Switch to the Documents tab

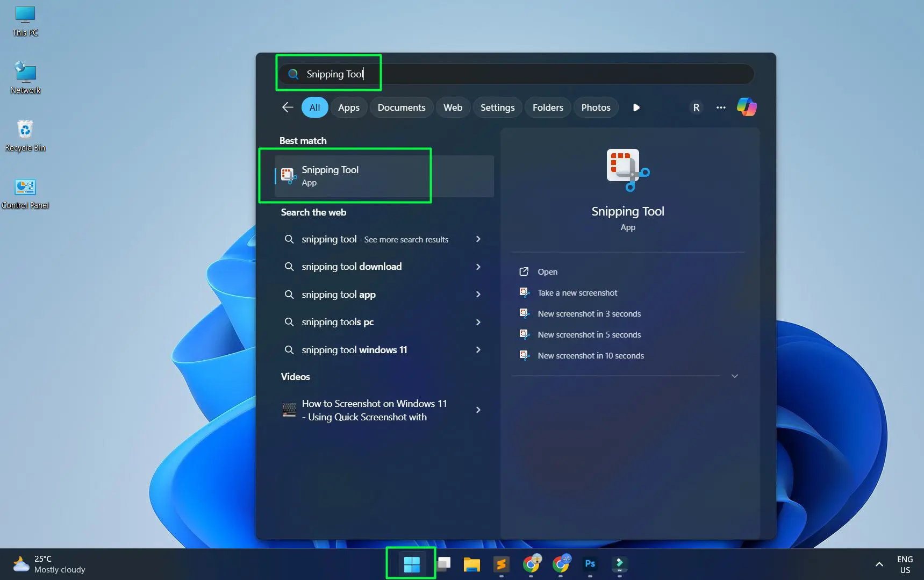click(x=402, y=107)
